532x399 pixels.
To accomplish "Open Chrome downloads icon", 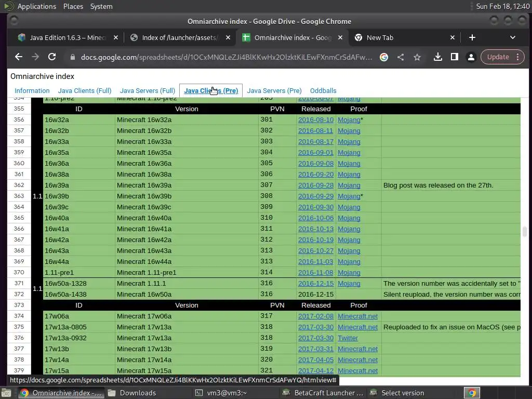I will [x=438, y=57].
